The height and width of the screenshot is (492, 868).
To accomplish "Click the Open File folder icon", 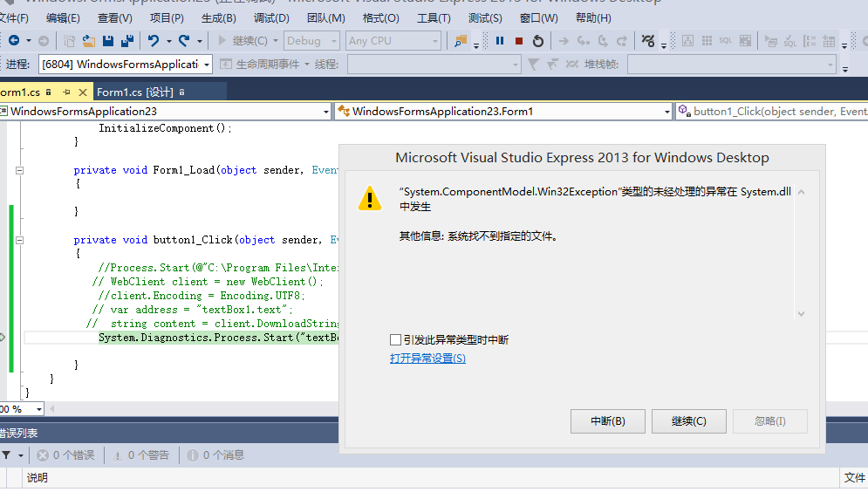I will click(x=89, y=41).
